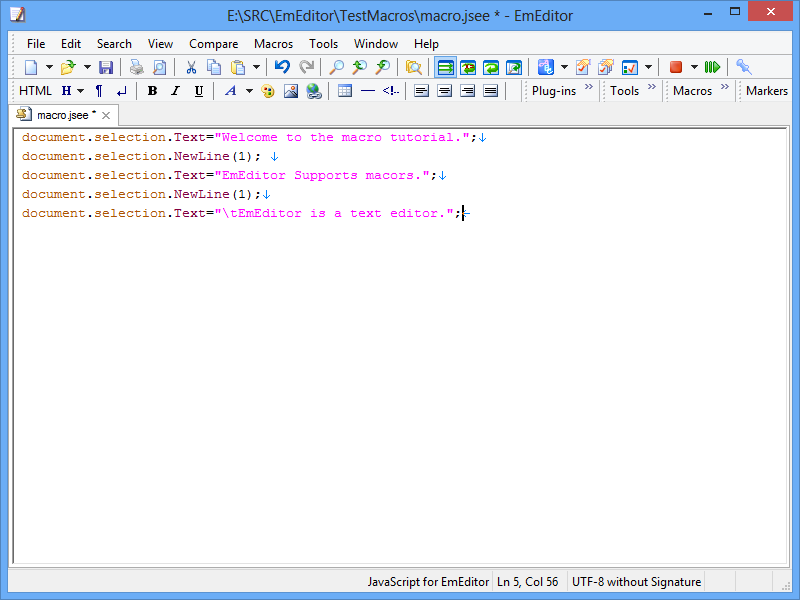Expand the dropdown arrow beside the ABC icon
This screenshot has width=800, height=600.
(564, 67)
